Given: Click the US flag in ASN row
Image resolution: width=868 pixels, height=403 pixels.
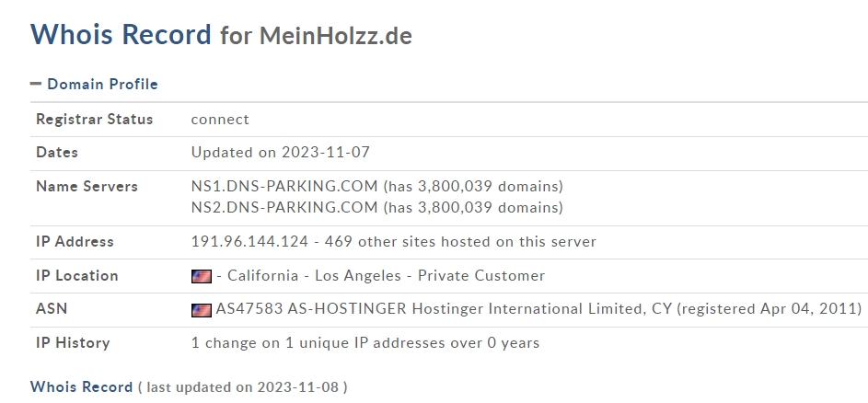Looking at the screenshot, I should pos(202,310).
